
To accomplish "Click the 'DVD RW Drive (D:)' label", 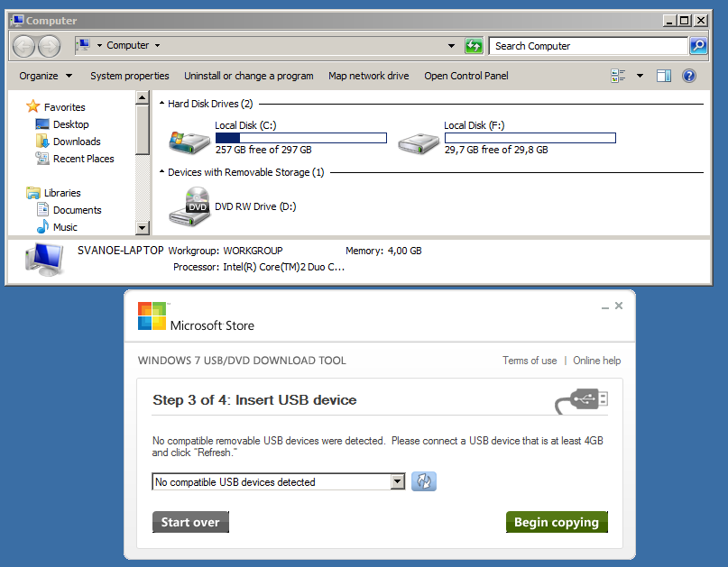I will coord(255,206).
